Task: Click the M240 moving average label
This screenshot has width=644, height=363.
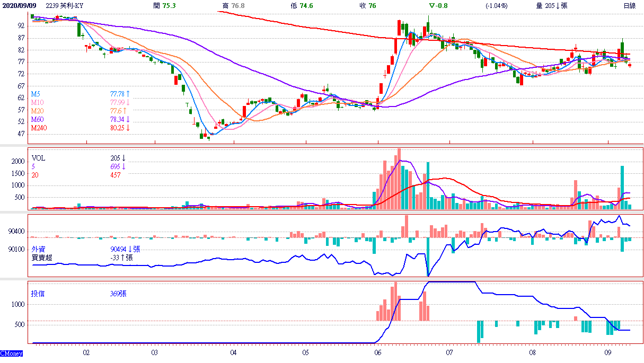Action: [39, 128]
